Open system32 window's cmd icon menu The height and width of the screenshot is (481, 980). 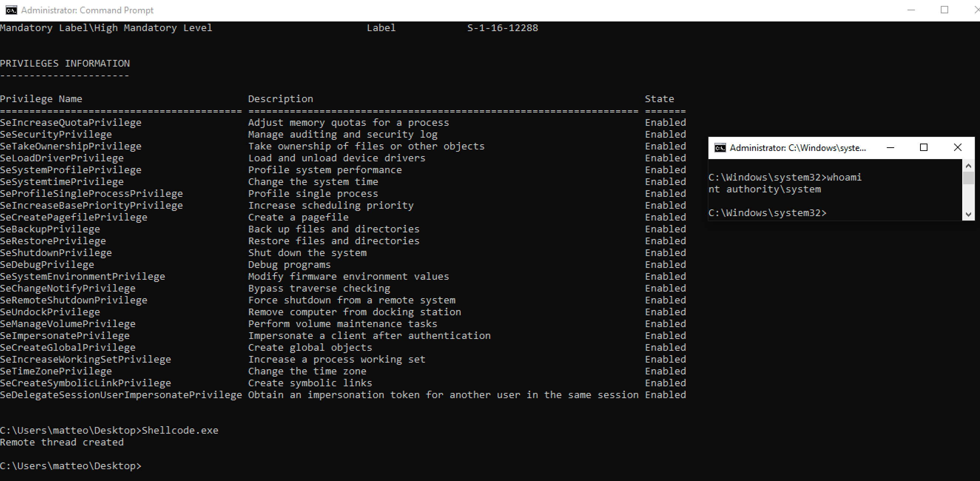pos(720,148)
